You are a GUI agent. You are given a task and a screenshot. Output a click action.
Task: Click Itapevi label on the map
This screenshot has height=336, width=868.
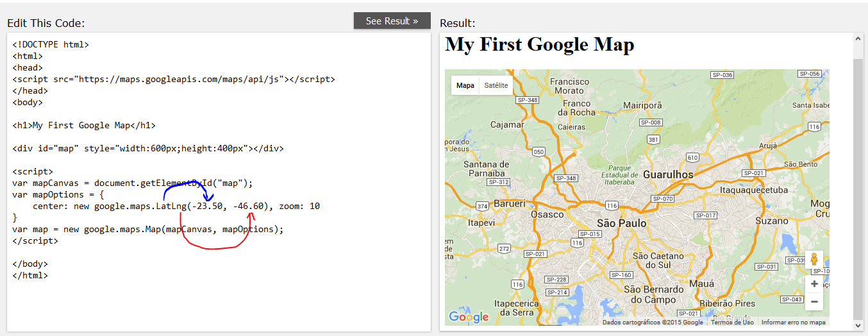(x=481, y=223)
